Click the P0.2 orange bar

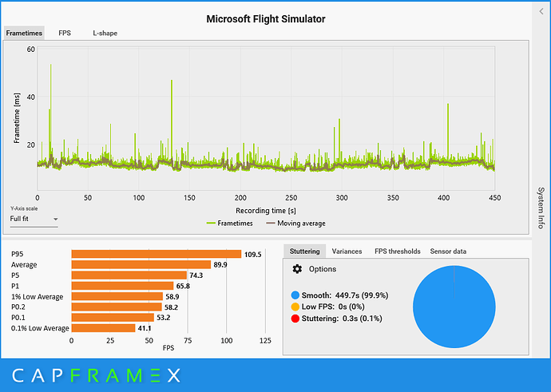(117, 307)
